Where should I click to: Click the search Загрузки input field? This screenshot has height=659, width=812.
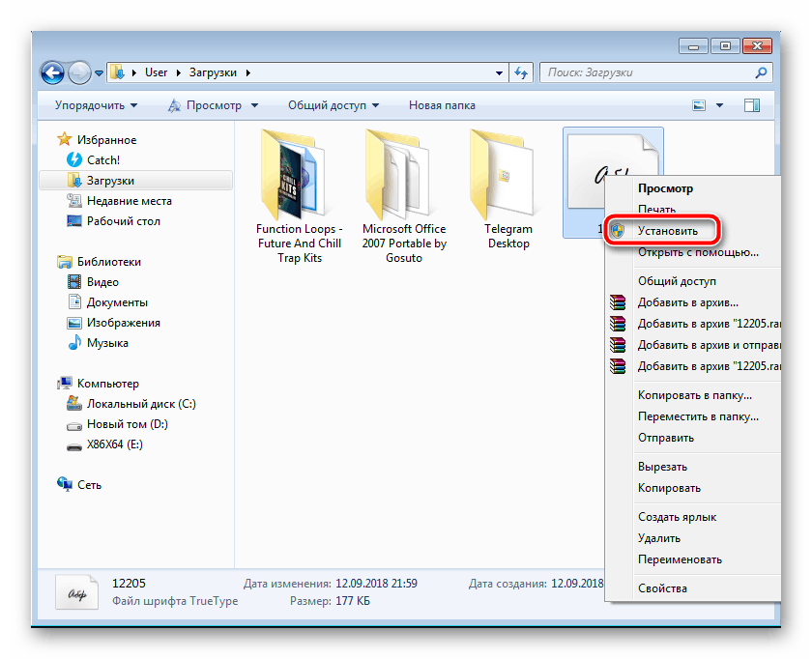tap(648, 72)
